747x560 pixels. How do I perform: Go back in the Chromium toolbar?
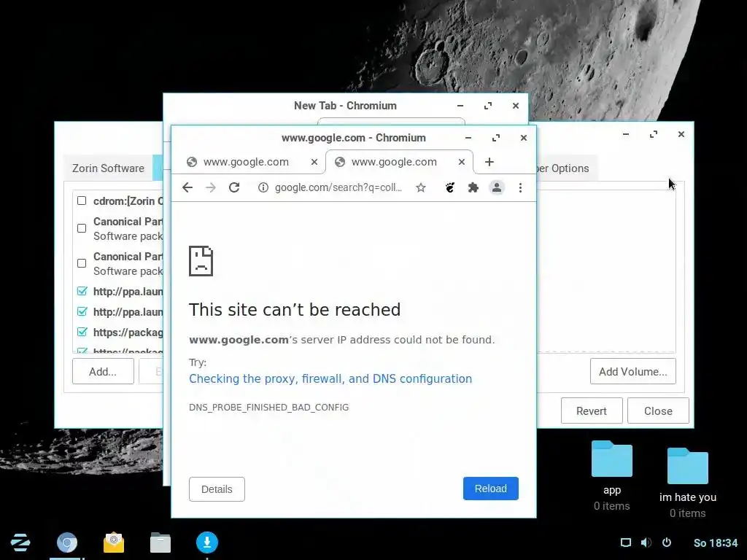[x=187, y=187]
